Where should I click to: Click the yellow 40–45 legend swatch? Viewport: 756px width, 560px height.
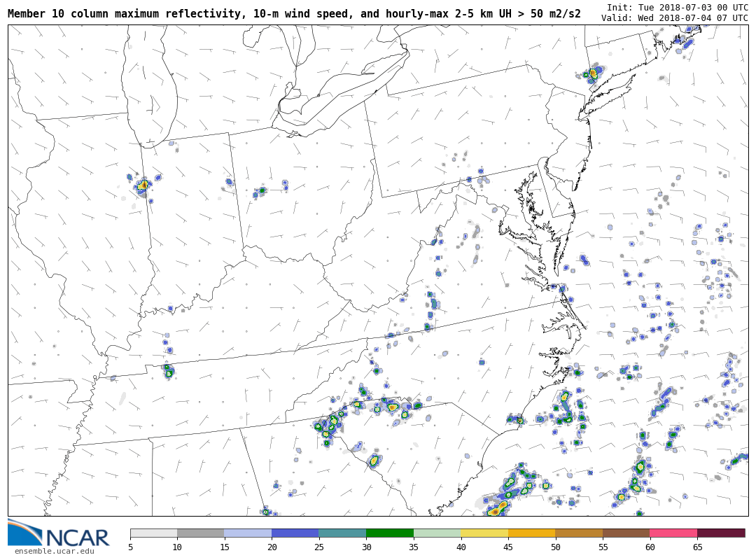484,533
